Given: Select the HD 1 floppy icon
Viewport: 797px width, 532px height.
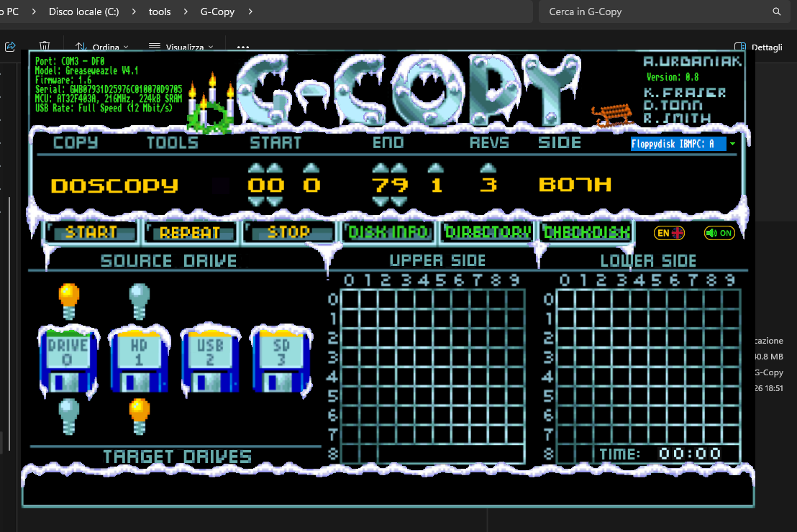Looking at the screenshot, I should point(138,360).
